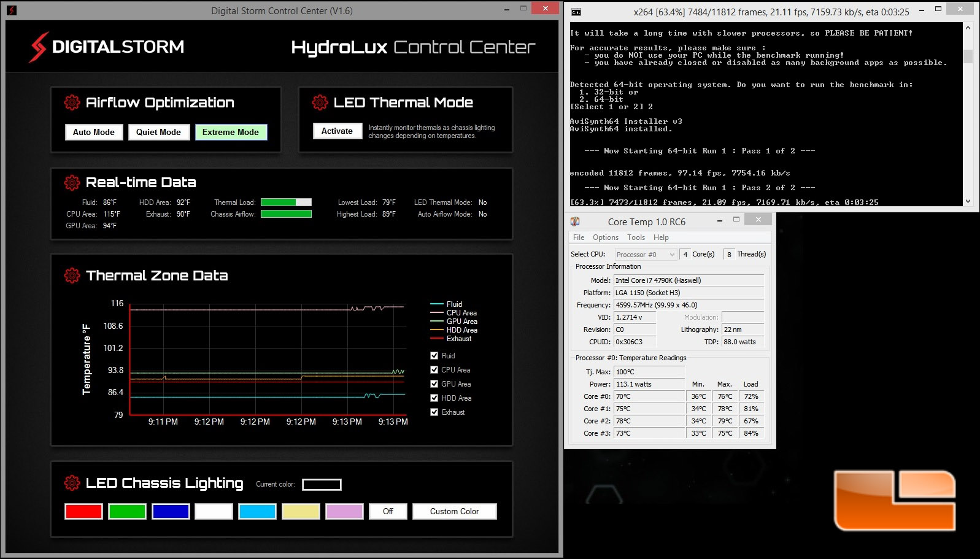This screenshot has height=559, width=980.
Task: Choose the light blue chassis color
Action: [x=257, y=511]
